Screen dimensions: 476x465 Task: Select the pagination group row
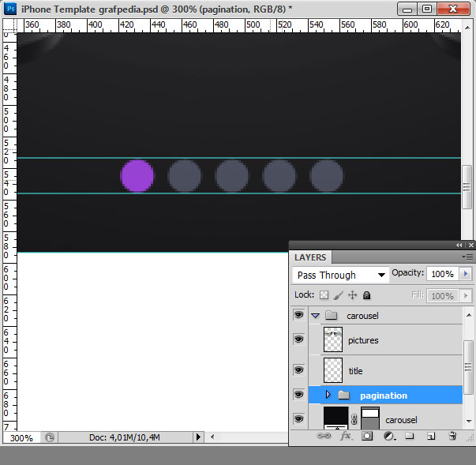pyautogui.click(x=385, y=396)
